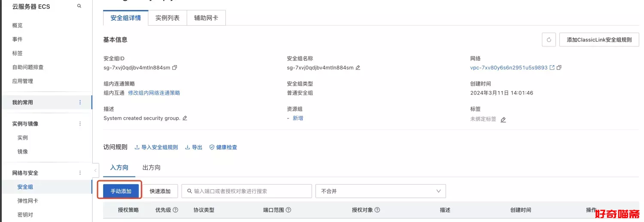This screenshot has height=222, width=644.
Task: Select 安全组 in the sidebar
Action: tap(25, 187)
